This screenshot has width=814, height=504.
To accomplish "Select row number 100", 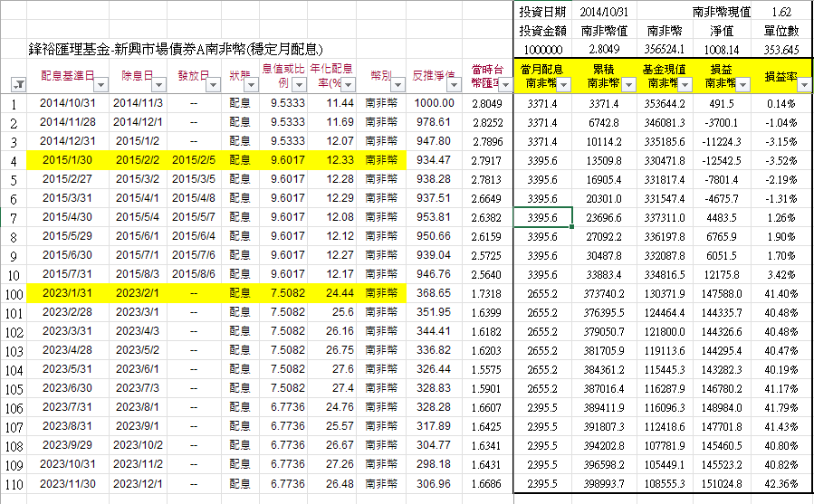I will pyautogui.click(x=14, y=294).
